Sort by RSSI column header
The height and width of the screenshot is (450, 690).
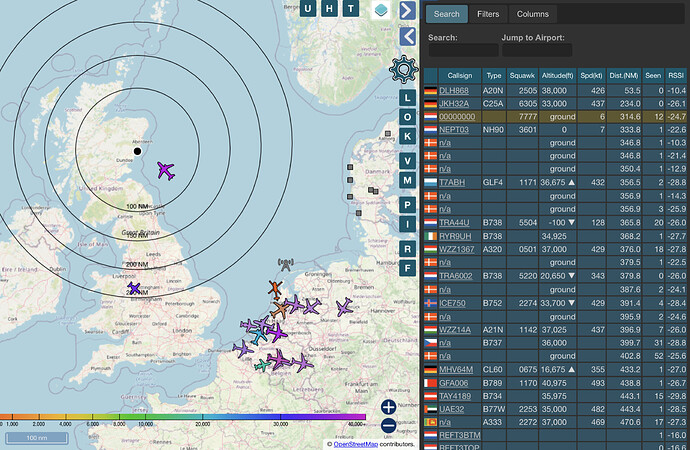click(x=675, y=76)
